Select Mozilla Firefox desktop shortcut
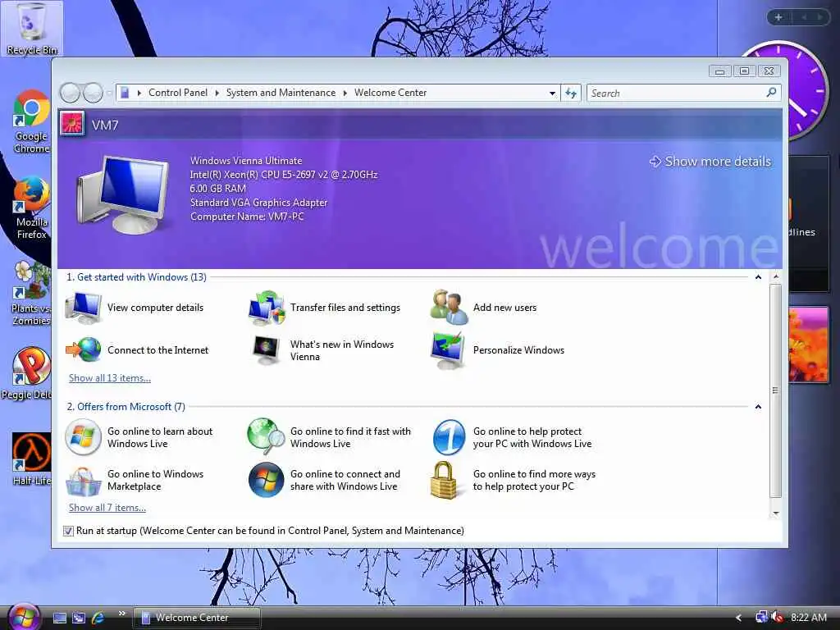 pyautogui.click(x=32, y=208)
